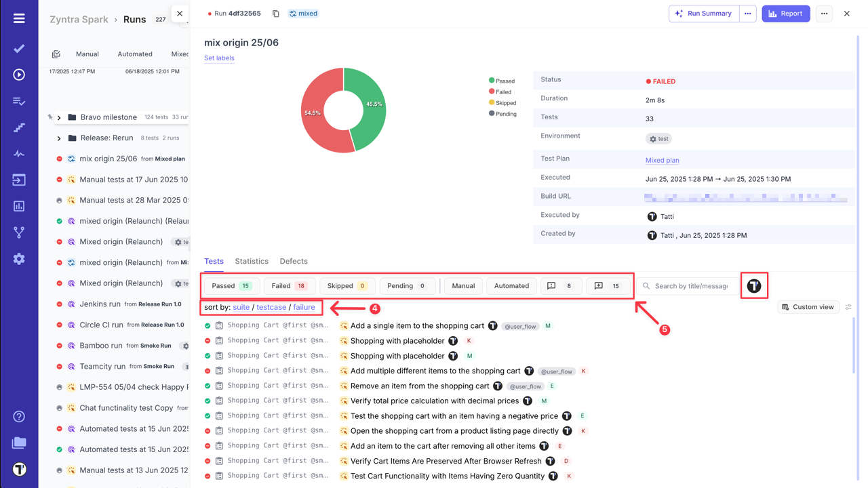Open the Runs play icon in sidebar

tap(18, 75)
